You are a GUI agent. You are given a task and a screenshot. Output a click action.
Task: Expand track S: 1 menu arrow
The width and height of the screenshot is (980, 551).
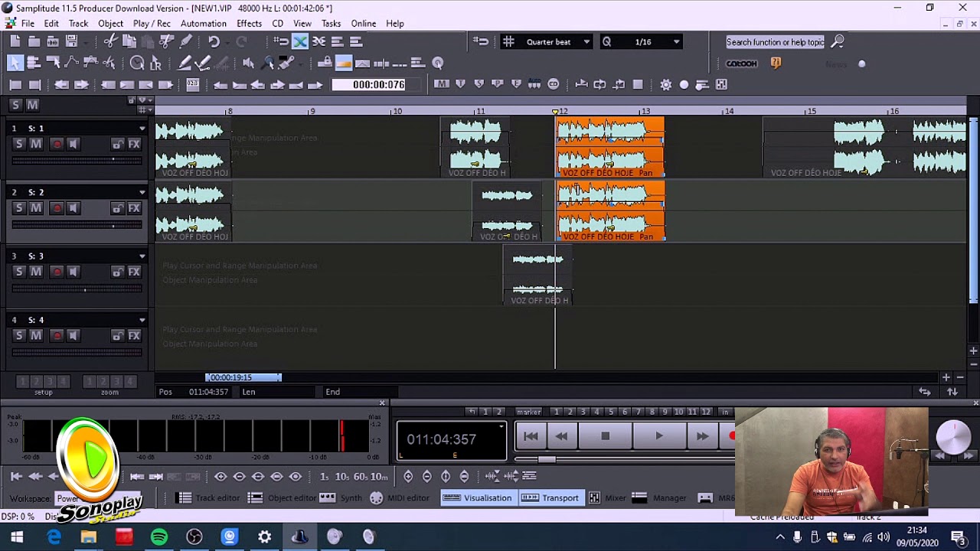tap(142, 129)
